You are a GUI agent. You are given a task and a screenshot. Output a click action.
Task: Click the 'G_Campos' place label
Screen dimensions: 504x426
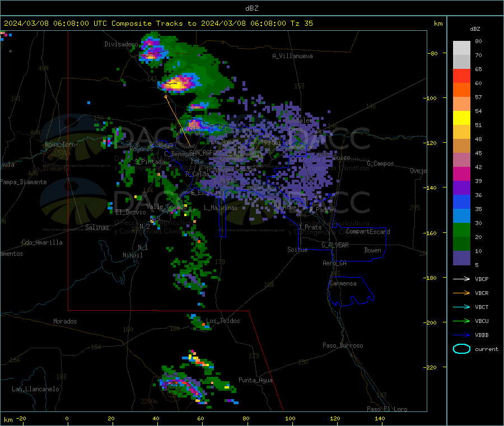point(381,163)
